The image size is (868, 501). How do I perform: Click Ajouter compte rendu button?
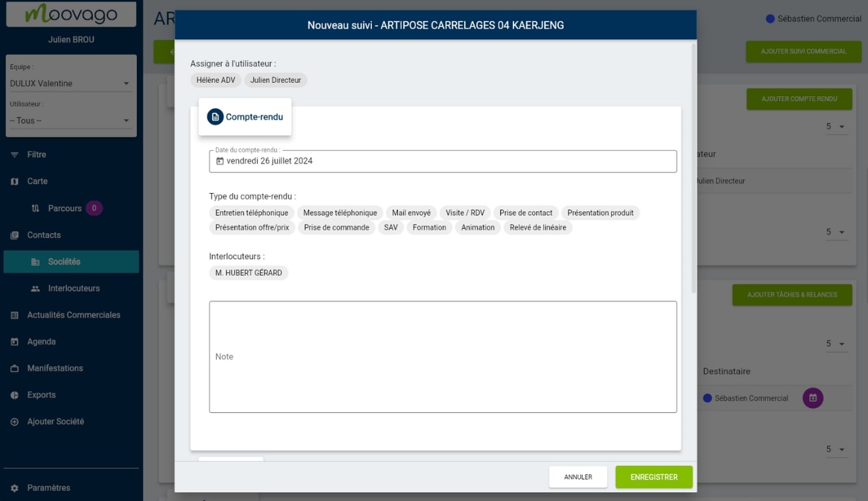pyautogui.click(x=799, y=100)
